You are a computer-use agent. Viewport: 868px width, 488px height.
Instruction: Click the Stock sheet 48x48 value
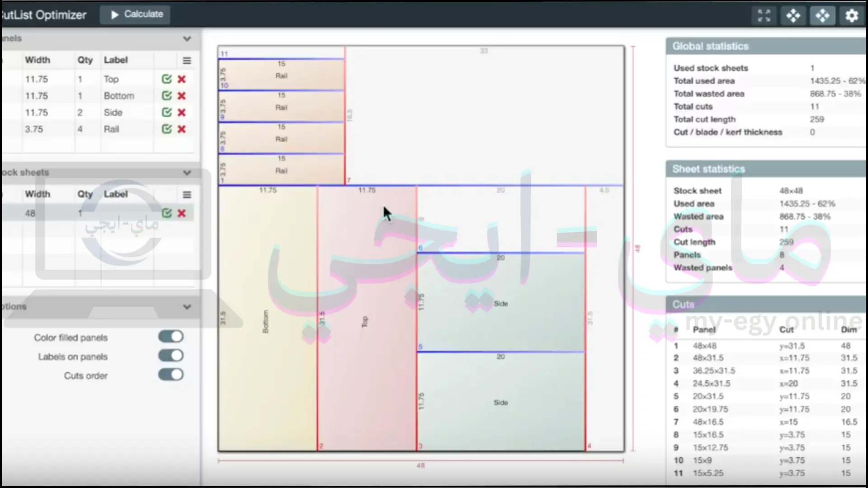791,191
